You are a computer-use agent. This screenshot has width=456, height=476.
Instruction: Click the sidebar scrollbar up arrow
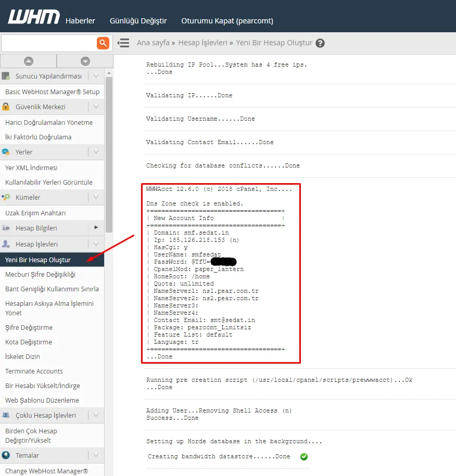[109, 73]
